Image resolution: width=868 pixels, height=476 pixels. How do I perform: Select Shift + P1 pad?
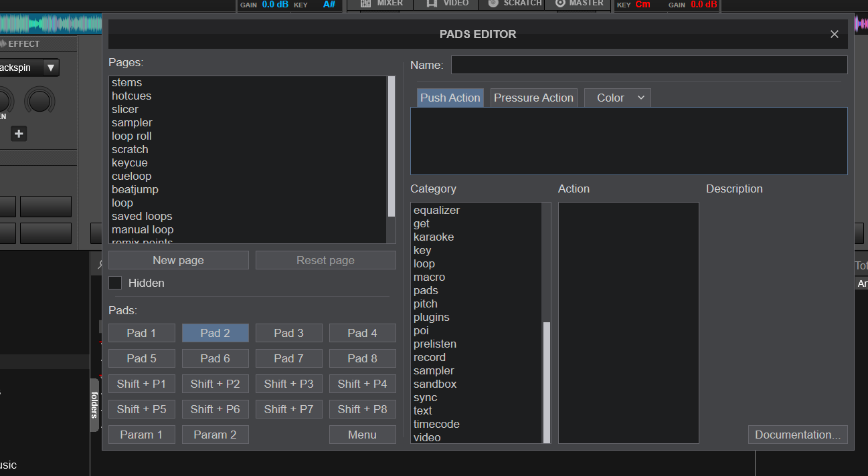[x=141, y=384]
